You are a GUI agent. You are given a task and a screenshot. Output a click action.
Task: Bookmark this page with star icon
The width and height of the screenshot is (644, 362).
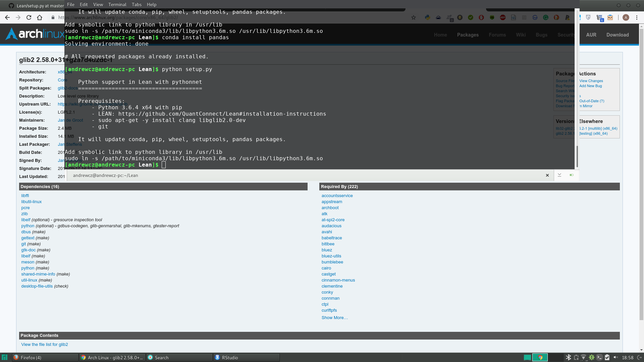414,17
